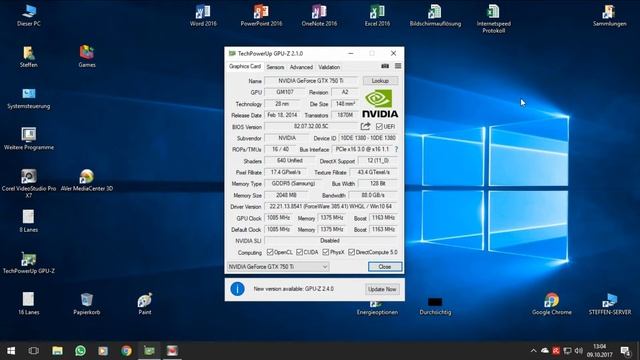640x360 pixels.
Task: Open File Explorer from taskbar
Action: pyautogui.click(x=57, y=351)
